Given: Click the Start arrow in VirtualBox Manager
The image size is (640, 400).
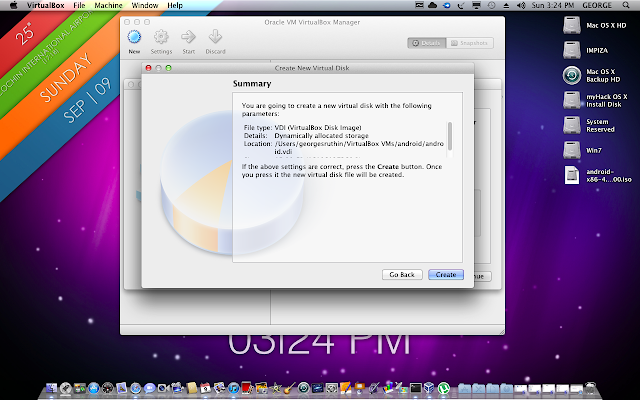Looking at the screenshot, I should (x=188, y=38).
